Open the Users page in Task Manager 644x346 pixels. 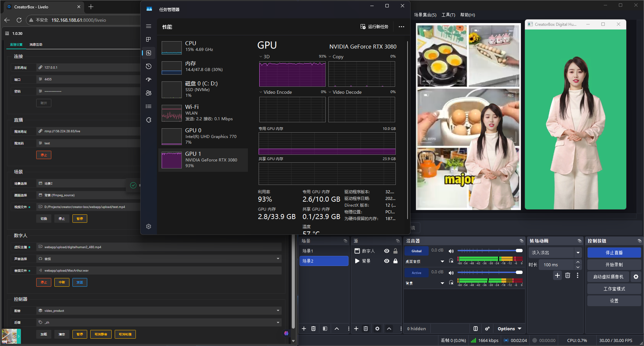pyautogui.click(x=149, y=93)
